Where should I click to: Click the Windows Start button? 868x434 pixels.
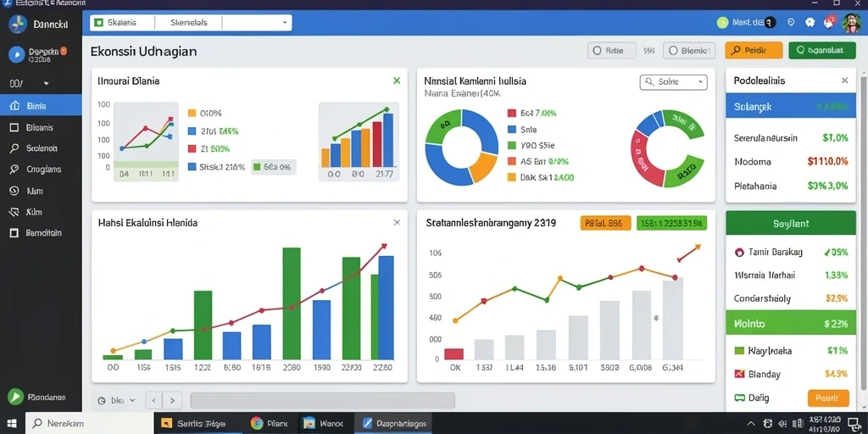pos(12,424)
